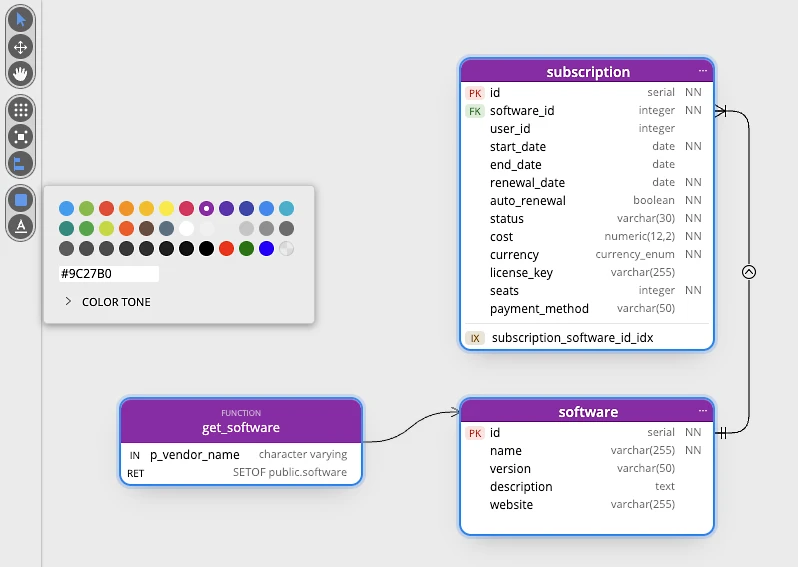
Task: Click the PK badge in subscription table
Action: [475, 93]
